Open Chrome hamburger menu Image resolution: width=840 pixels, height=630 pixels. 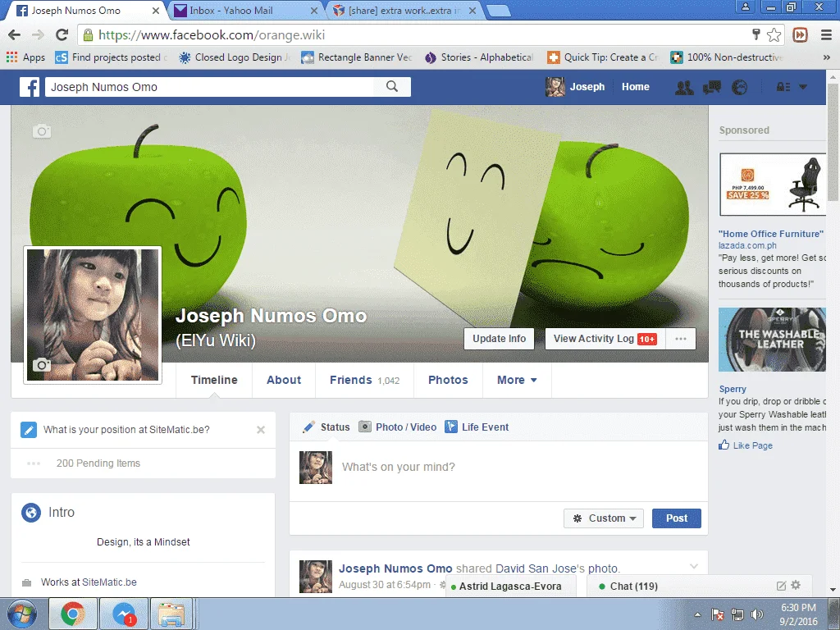[826, 35]
